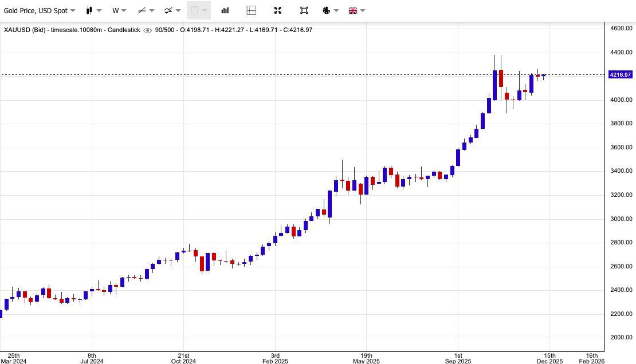
Task: Toggle the eye visibility icon for XAUUSD series
Action: 147,30
